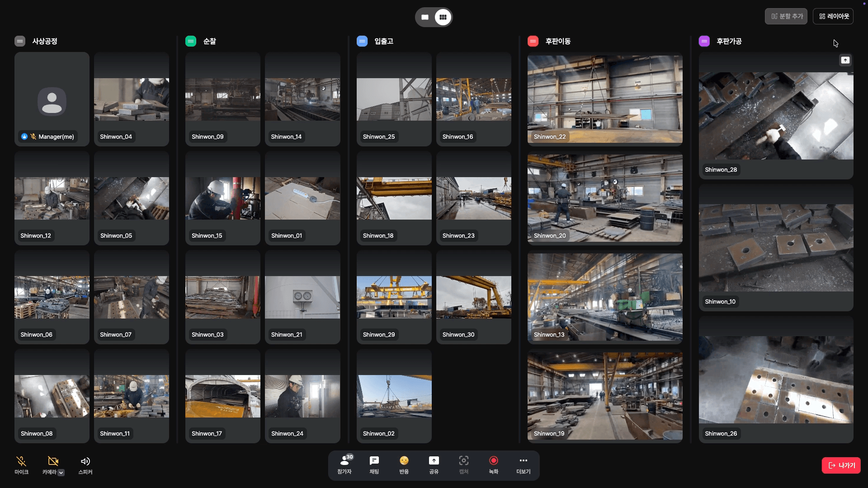Click the Shinwon_19 name label

point(549,434)
